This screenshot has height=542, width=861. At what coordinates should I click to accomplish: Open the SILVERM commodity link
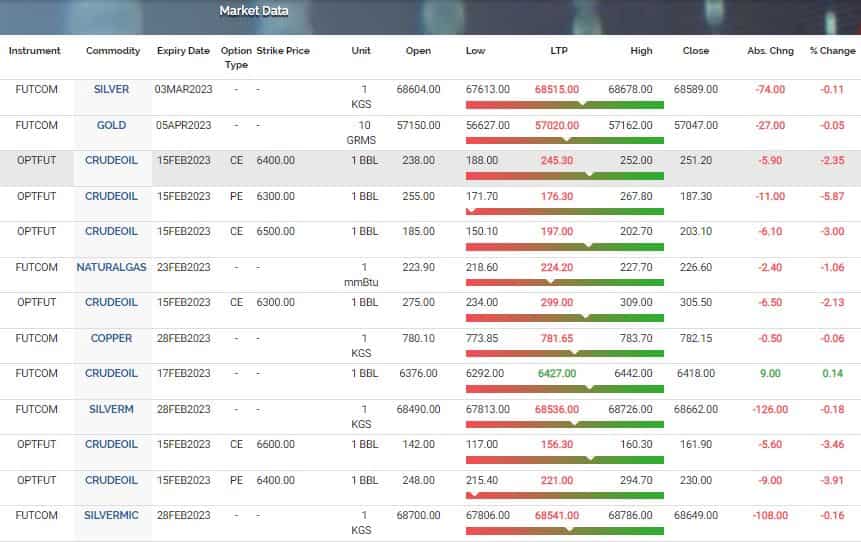click(111, 409)
